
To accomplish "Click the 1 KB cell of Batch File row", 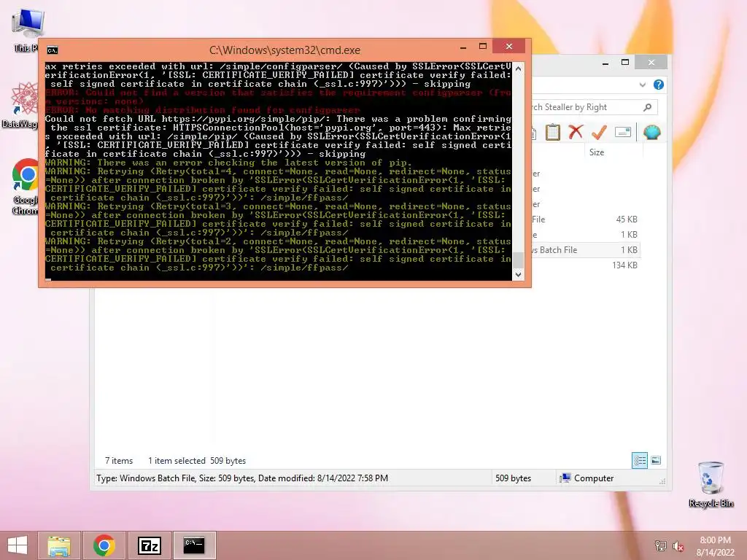I will [629, 250].
